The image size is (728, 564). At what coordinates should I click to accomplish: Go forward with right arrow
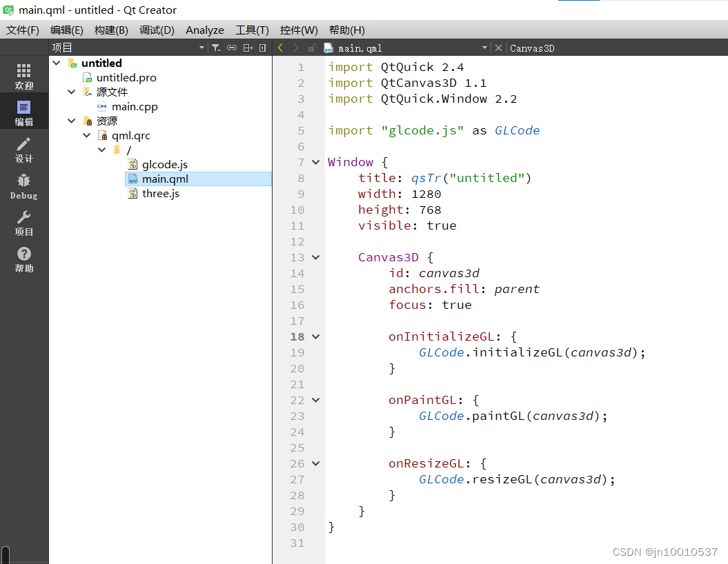point(296,48)
